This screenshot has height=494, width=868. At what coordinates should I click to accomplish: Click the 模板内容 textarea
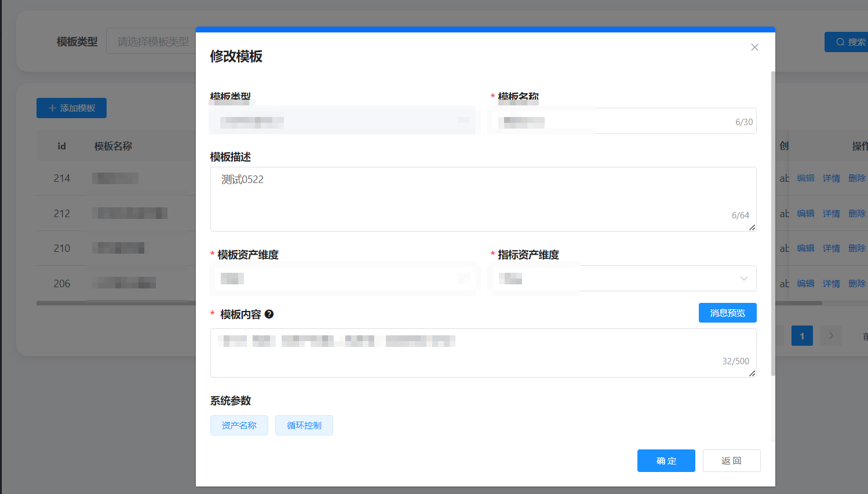coord(483,353)
